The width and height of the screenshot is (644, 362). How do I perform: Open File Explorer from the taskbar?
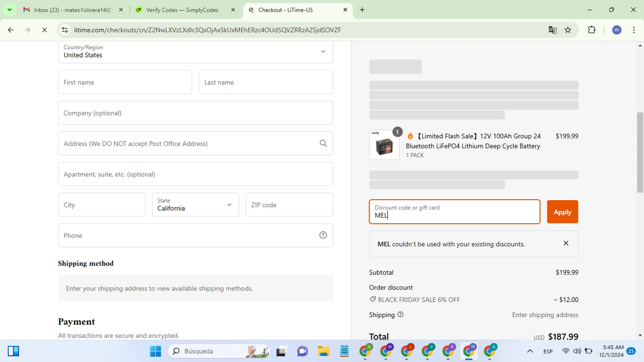point(323,351)
